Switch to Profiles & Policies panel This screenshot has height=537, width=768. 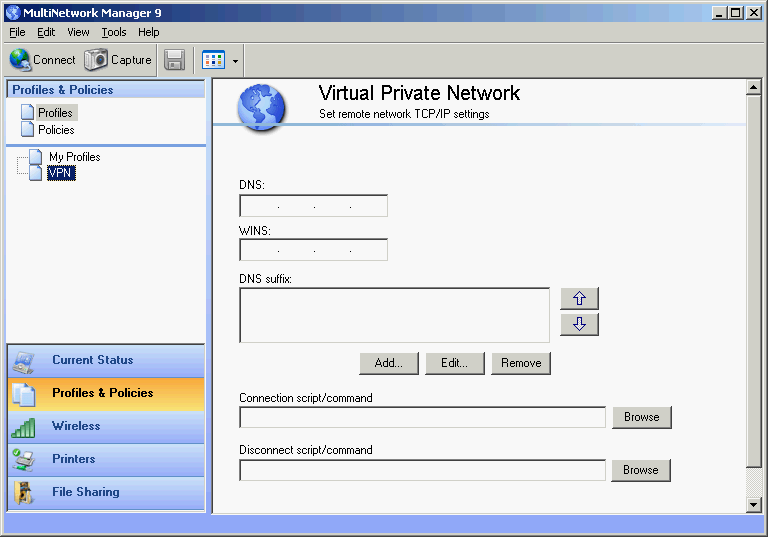(106, 393)
